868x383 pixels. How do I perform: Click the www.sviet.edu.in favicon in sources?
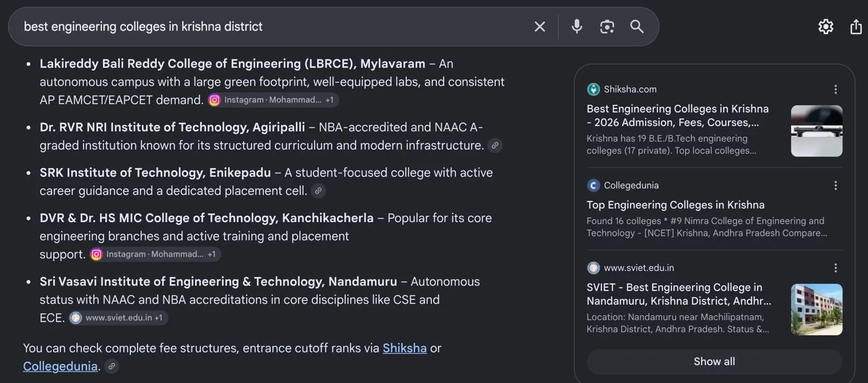[x=593, y=268]
